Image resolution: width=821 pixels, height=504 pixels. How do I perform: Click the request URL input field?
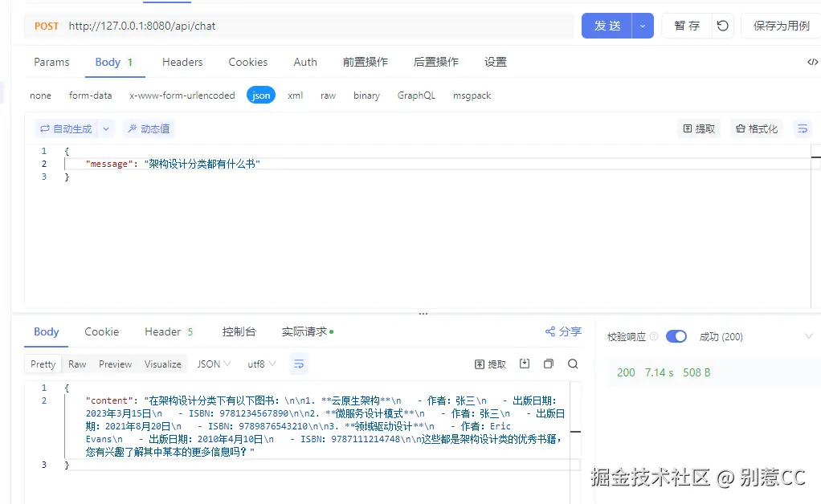(320, 26)
